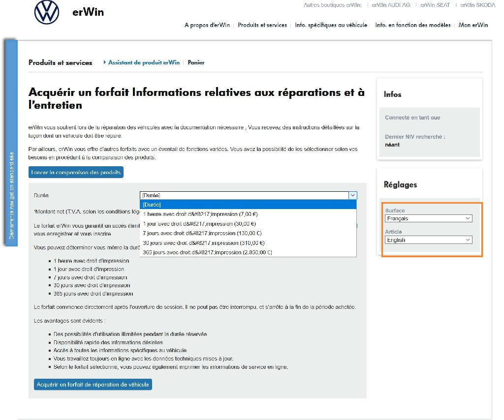Screen dimensions: 504x420
Task: Click the 'néant' value in Infos
Action: pos(392,145)
